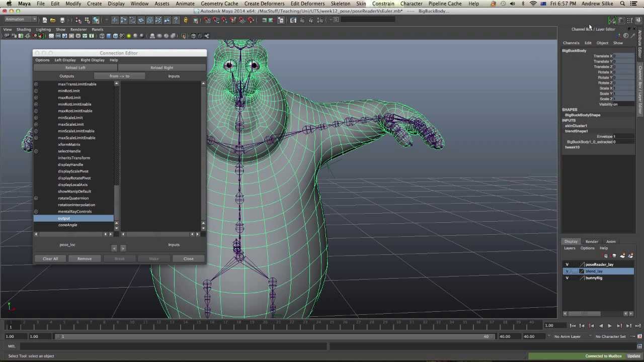Select the coneAngle attribute in Outputs list
The height and width of the screenshot is (362, 644).
(68, 225)
